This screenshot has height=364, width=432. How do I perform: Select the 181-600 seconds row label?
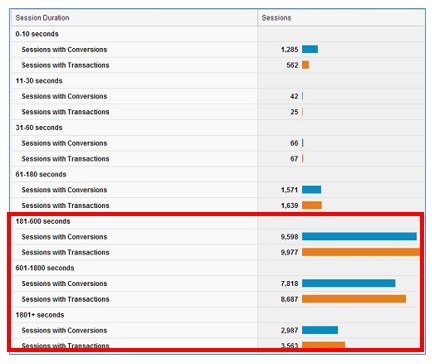tap(43, 221)
